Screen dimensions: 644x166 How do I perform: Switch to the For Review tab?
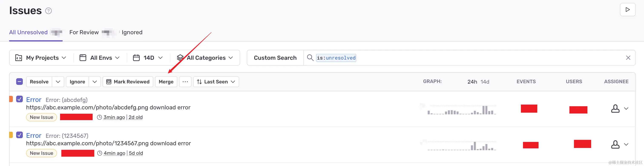pos(84,32)
